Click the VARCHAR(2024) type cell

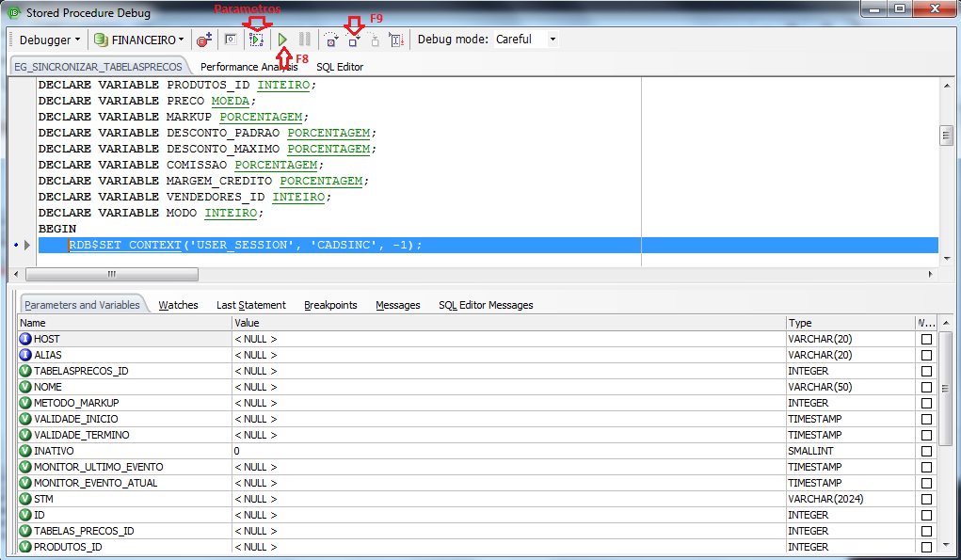[x=850, y=499]
